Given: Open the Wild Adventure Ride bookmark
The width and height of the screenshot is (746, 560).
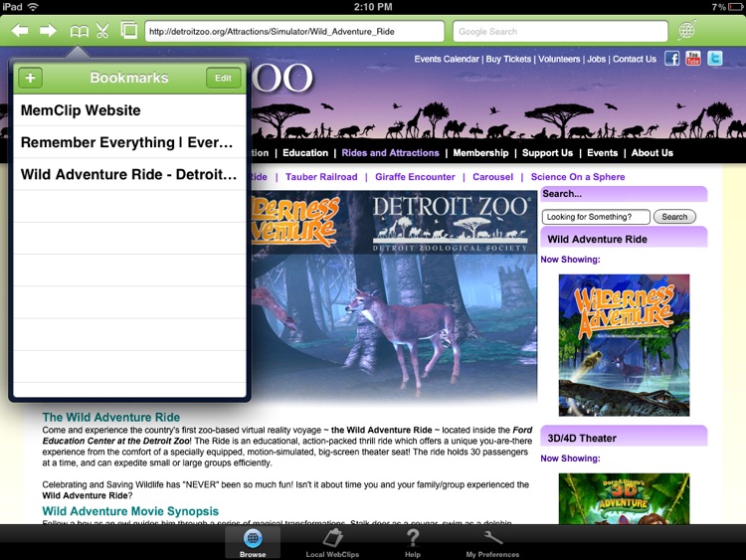Looking at the screenshot, I should [x=129, y=174].
